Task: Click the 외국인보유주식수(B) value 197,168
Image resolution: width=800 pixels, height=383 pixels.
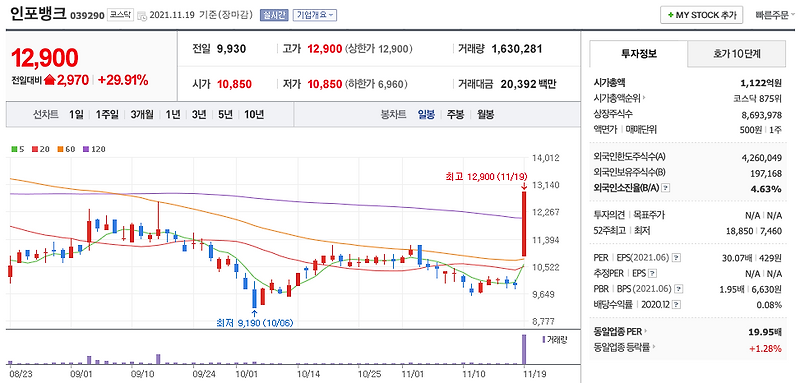Action: point(766,173)
